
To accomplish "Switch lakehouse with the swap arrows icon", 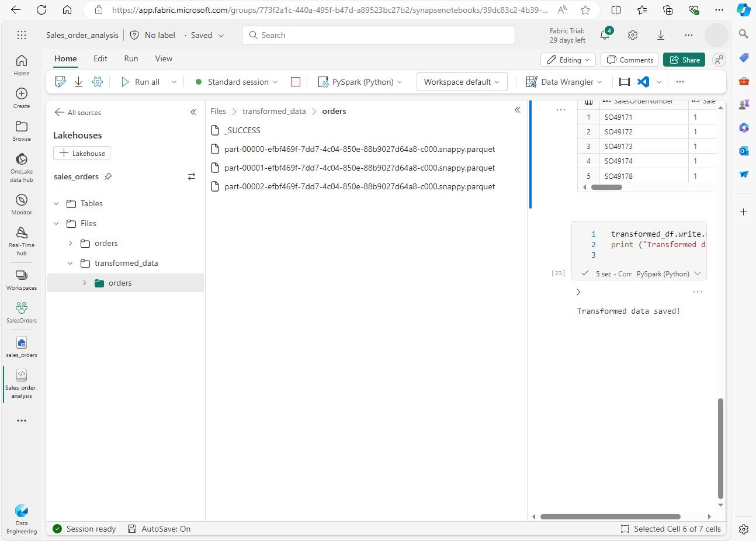I will 192,176.
